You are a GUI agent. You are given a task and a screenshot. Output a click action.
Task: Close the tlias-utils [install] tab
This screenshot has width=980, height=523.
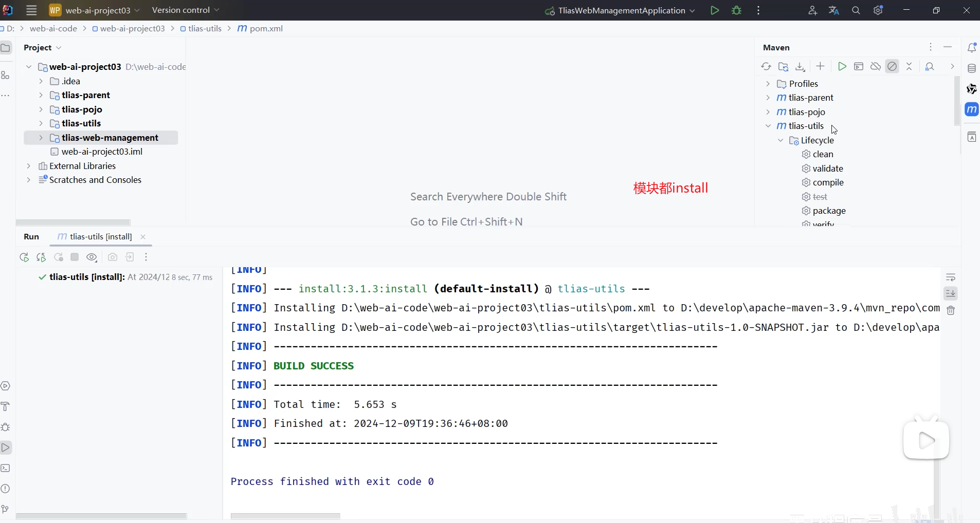143,237
